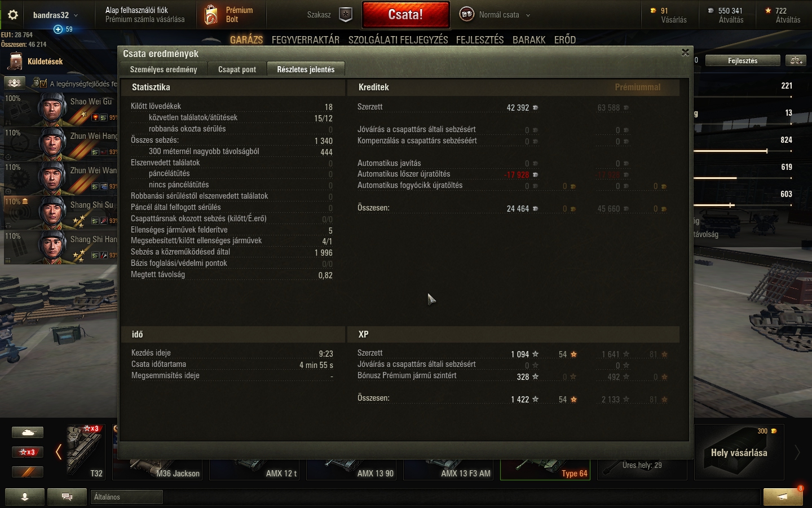The image size is (812, 508).
Task: Toggle the tank type carousel filter
Action: click(27, 433)
